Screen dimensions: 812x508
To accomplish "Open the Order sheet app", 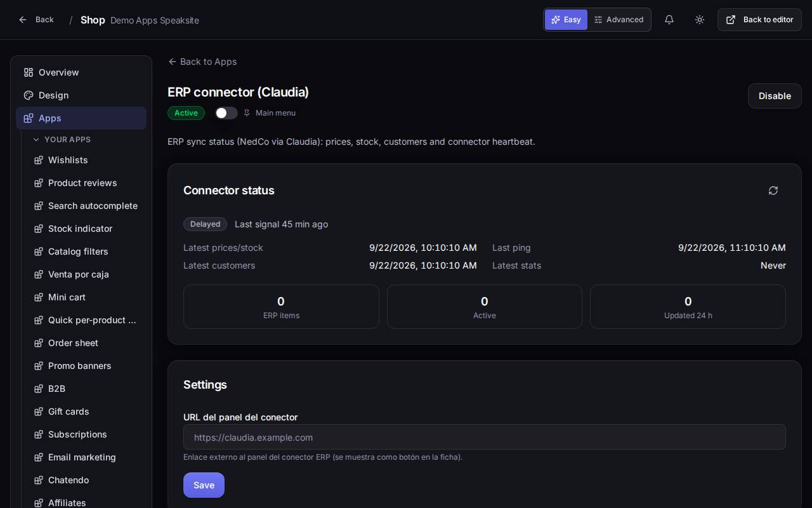I will 86,343.
